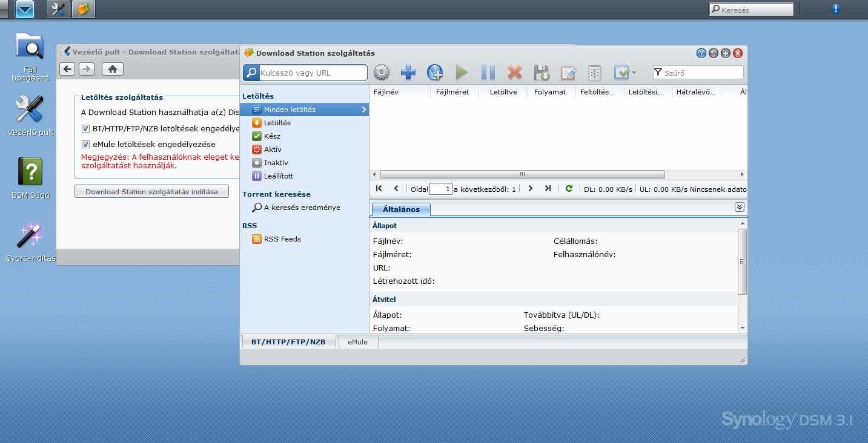Click the blue plus add-task icon
Screen dimensions: 868x443
[x=408, y=73]
